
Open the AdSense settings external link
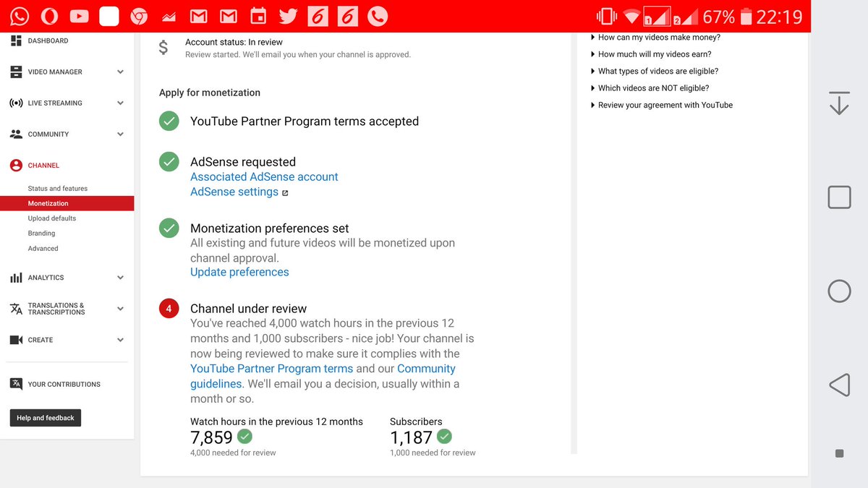239,192
